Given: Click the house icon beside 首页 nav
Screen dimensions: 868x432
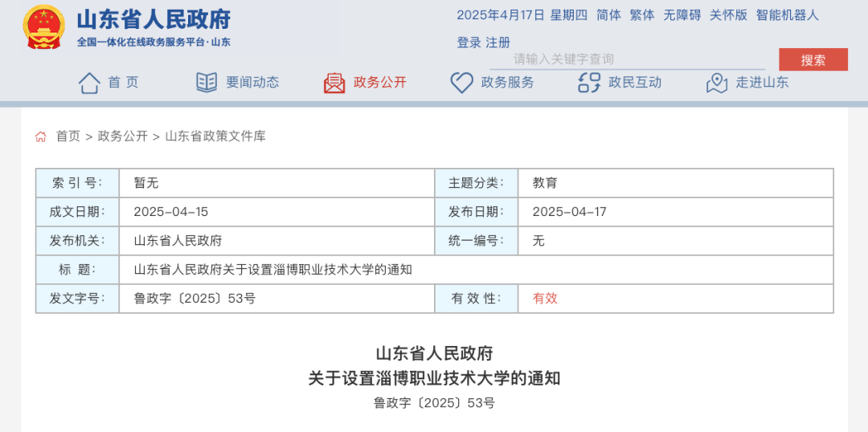Looking at the screenshot, I should 89,83.
